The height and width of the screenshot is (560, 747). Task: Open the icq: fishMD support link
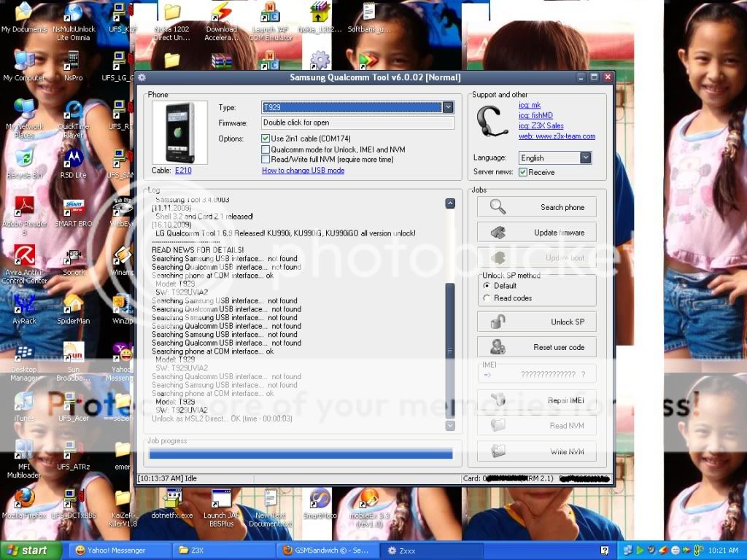coord(535,115)
